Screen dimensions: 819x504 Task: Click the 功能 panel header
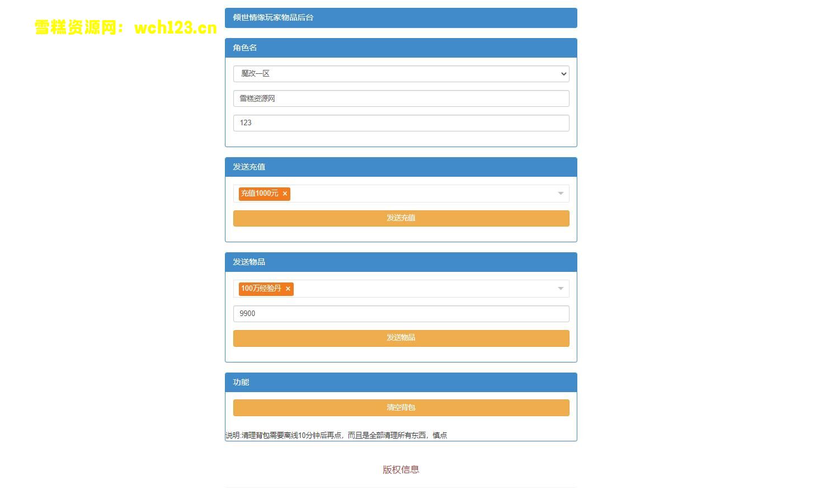point(401,383)
